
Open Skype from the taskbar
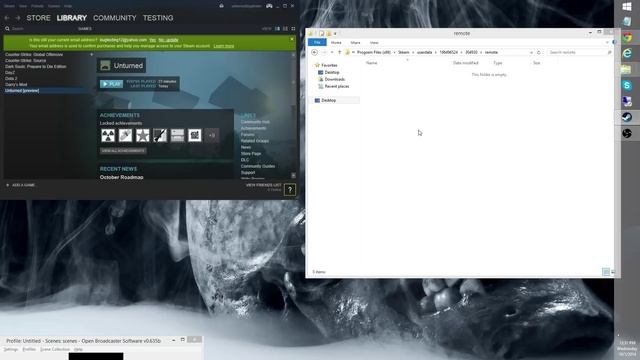(x=627, y=85)
